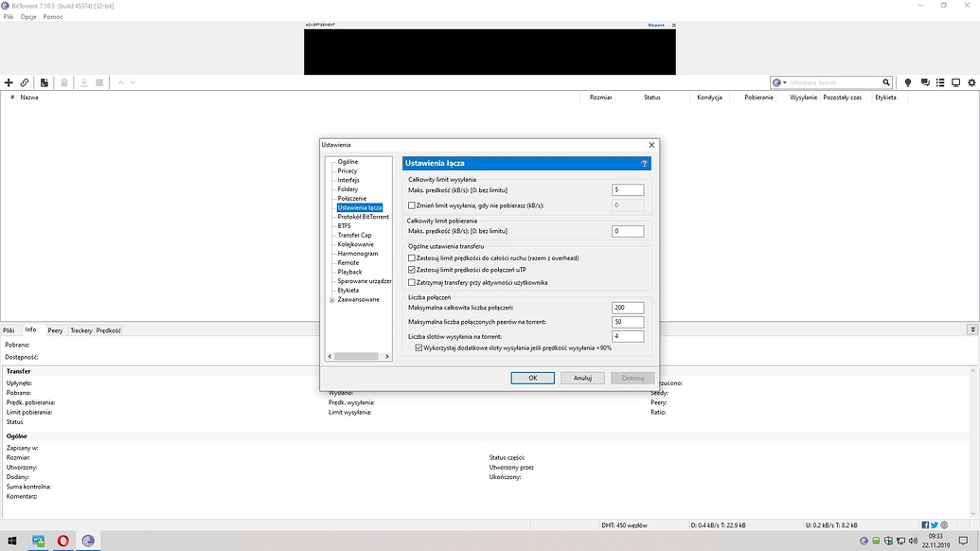Click the help question mark in Ustawienia łącza
This screenshot has height=551, width=980.
pyautogui.click(x=645, y=164)
